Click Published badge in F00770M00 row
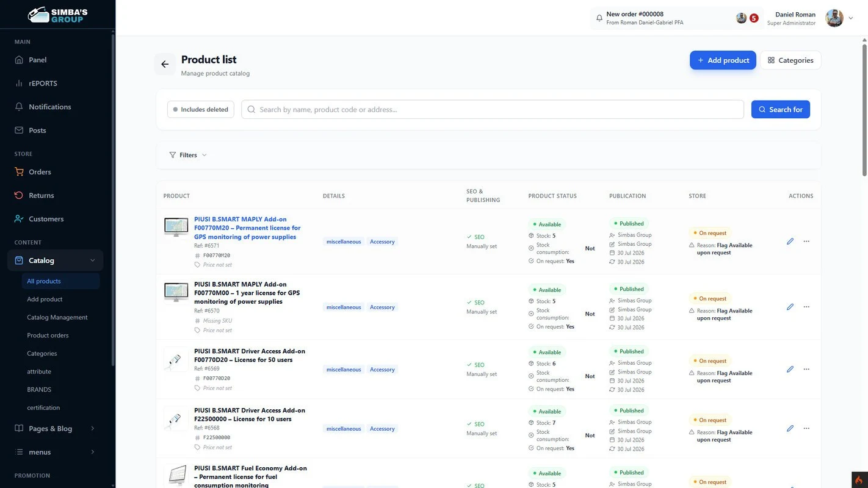The width and height of the screenshot is (868, 488). pos(628,289)
